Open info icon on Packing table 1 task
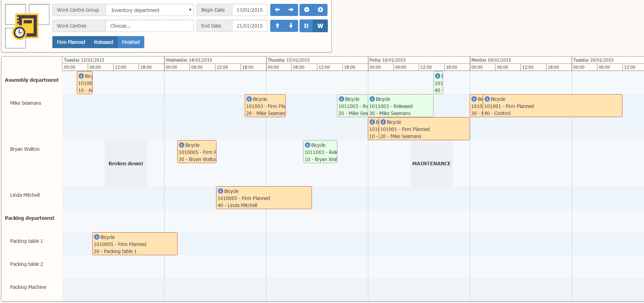Viewport: 644px width, 303px height. [97, 237]
